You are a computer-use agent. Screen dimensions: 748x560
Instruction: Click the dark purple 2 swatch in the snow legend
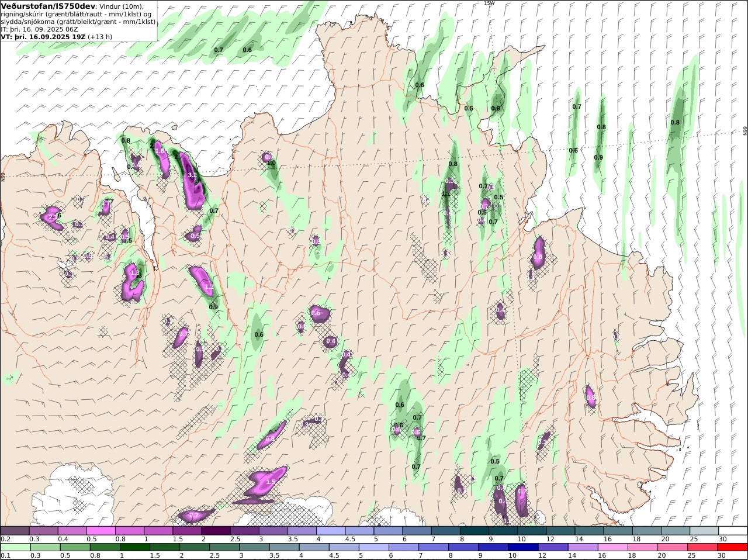click(x=216, y=531)
